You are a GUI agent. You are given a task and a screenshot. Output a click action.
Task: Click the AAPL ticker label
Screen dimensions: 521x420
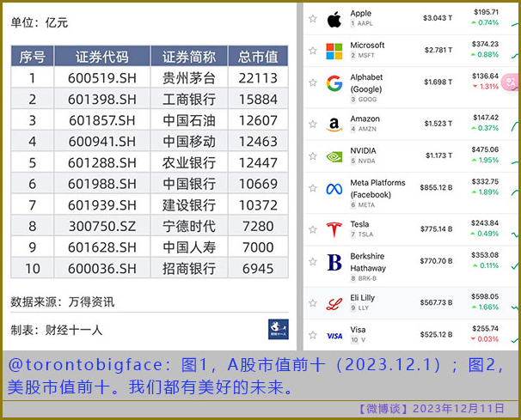[365, 23]
